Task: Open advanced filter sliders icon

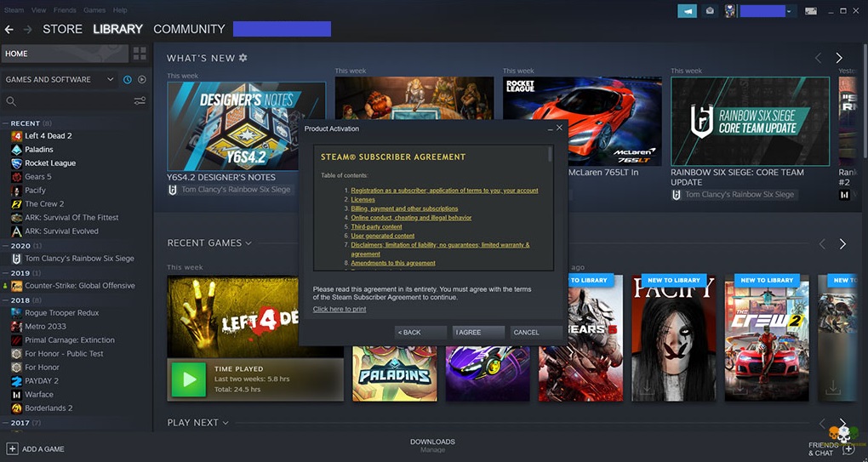Action: pos(140,100)
